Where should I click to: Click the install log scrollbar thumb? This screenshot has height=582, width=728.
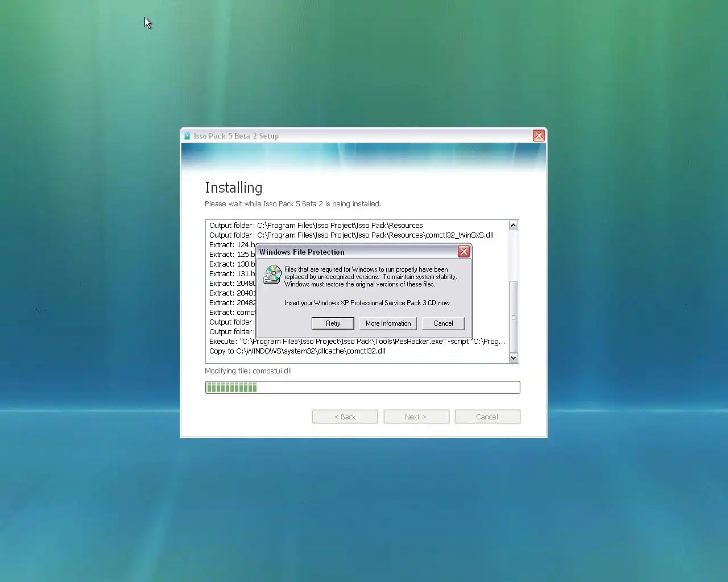click(x=513, y=317)
